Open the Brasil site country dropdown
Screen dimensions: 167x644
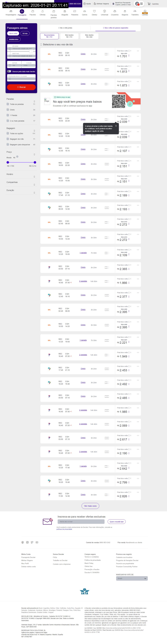132,578
